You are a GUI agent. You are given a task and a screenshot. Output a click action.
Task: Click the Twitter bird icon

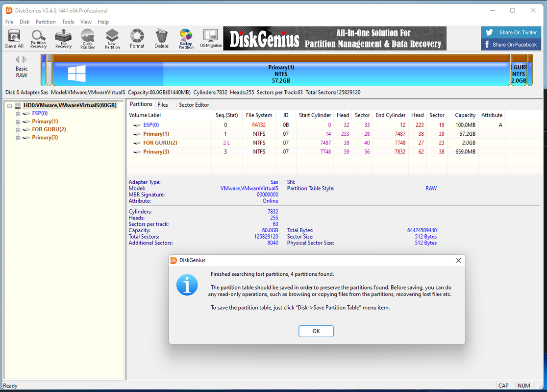(x=489, y=32)
